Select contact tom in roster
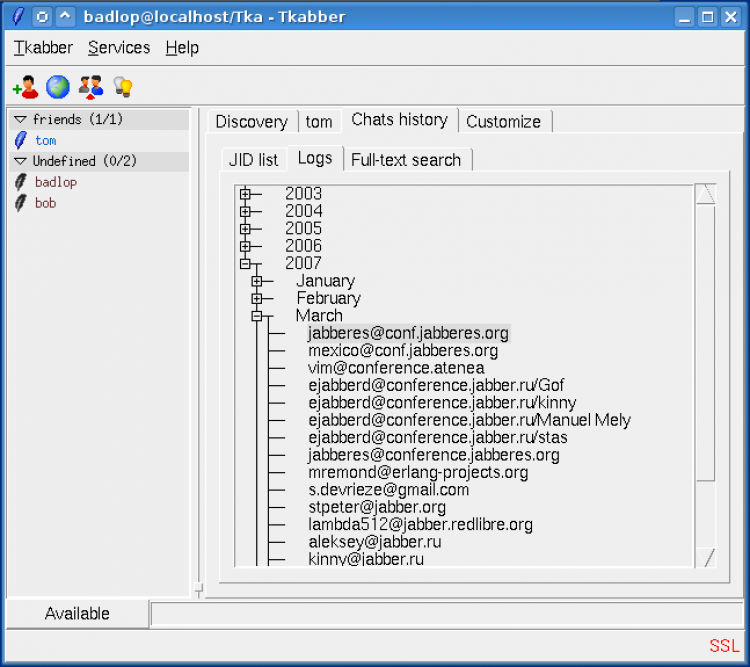This screenshot has width=750, height=667. (x=45, y=140)
